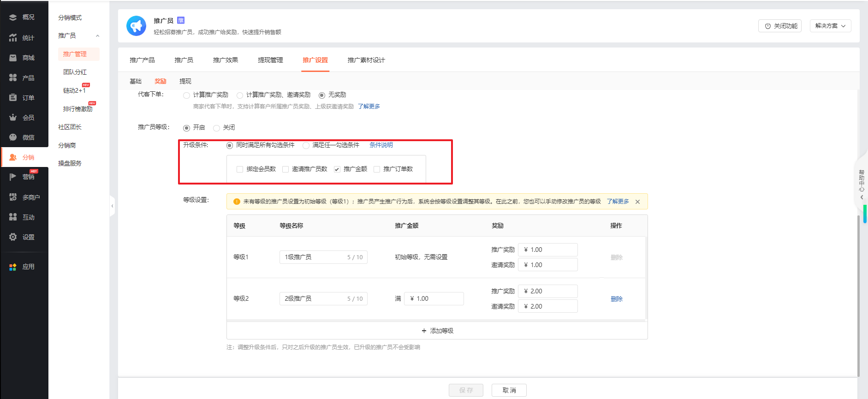Switch to 推广素材设计 tab
Viewport: 868px width, 399px height.
[366, 60]
